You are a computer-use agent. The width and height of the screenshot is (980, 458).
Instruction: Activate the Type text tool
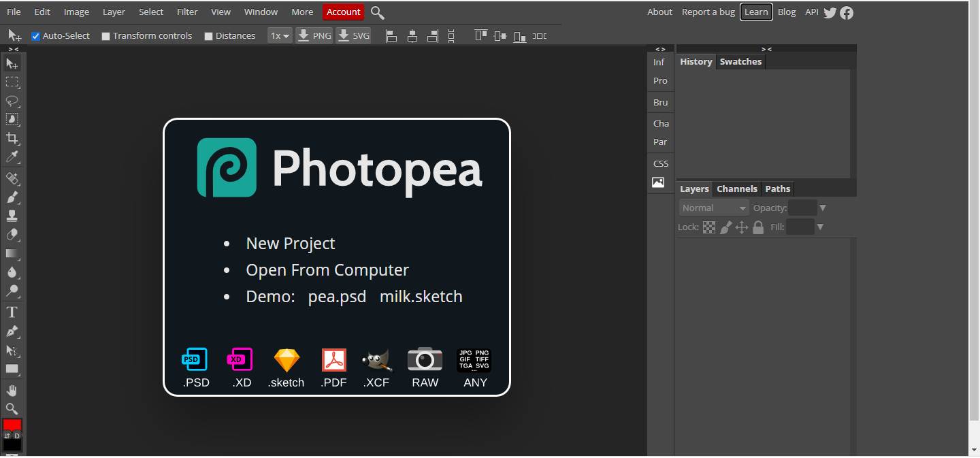pos(12,312)
